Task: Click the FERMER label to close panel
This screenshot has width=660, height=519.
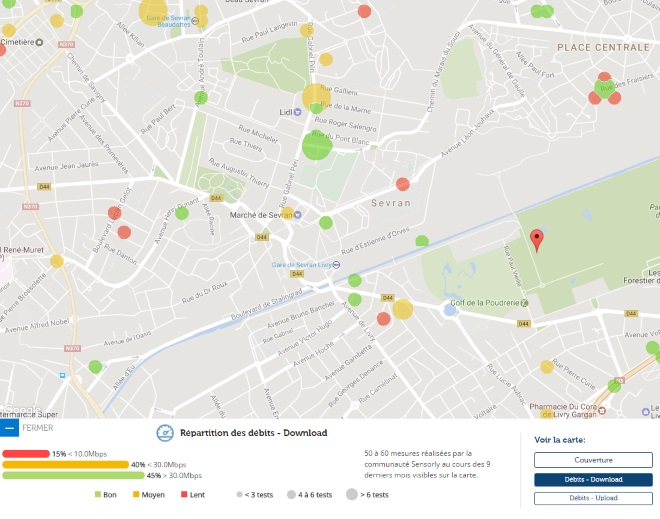Action: coord(37,428)
